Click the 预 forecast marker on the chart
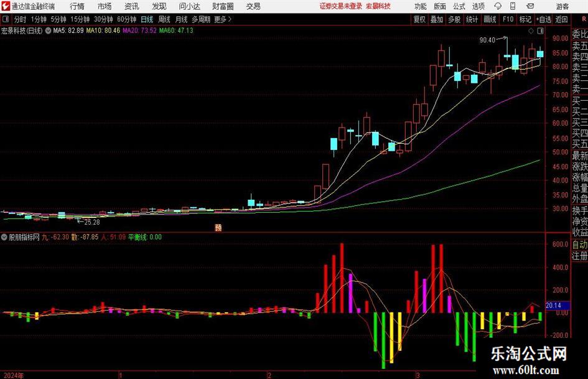The height and width of the screenshot is (379, 588). tap(218, 227)
